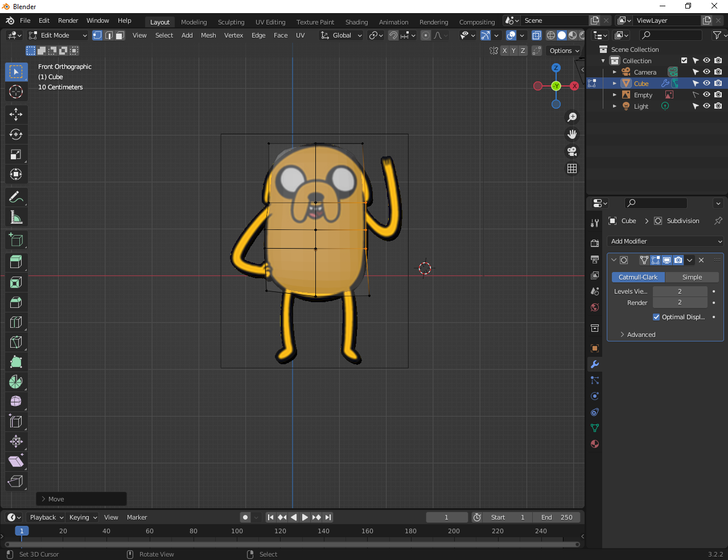
Task: Switch to the UV Editing workspace tab
Action: click(x=270, y=22)
